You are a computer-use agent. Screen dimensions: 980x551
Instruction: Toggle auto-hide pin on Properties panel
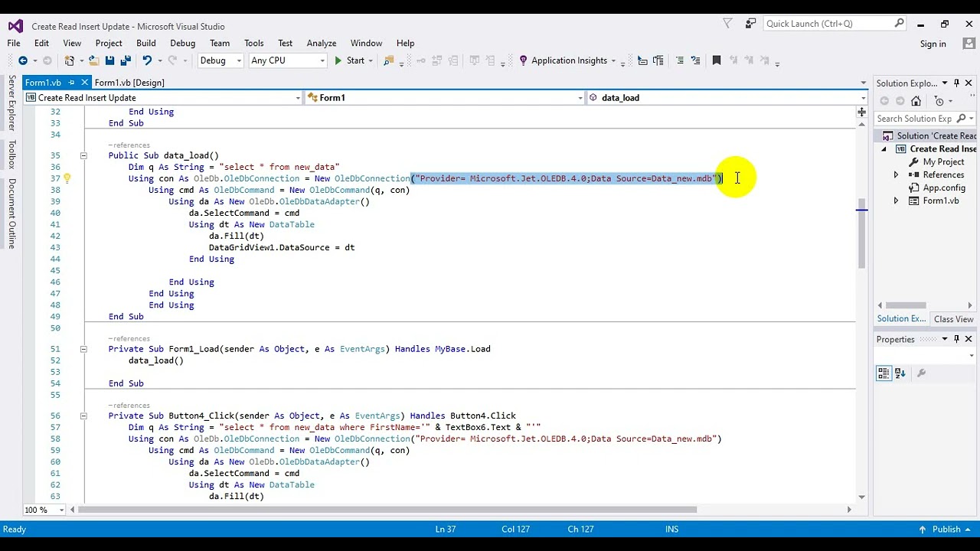pos(956,339)
